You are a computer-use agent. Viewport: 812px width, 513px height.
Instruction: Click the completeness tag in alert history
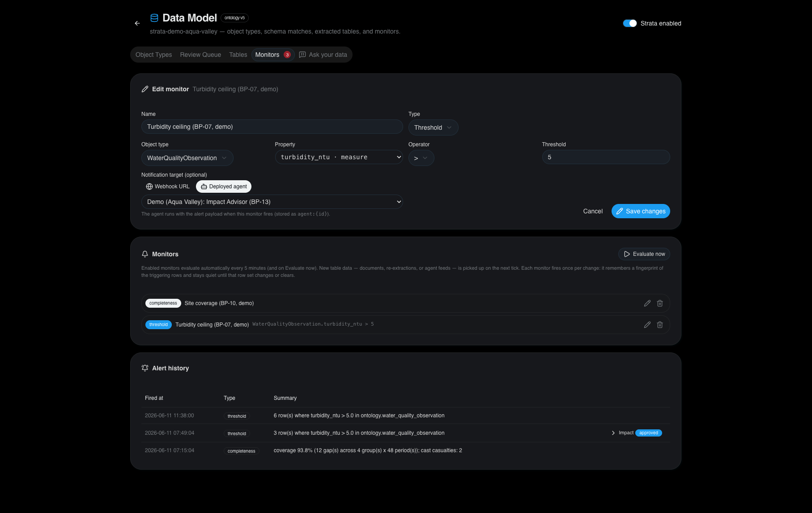point(241,451)
